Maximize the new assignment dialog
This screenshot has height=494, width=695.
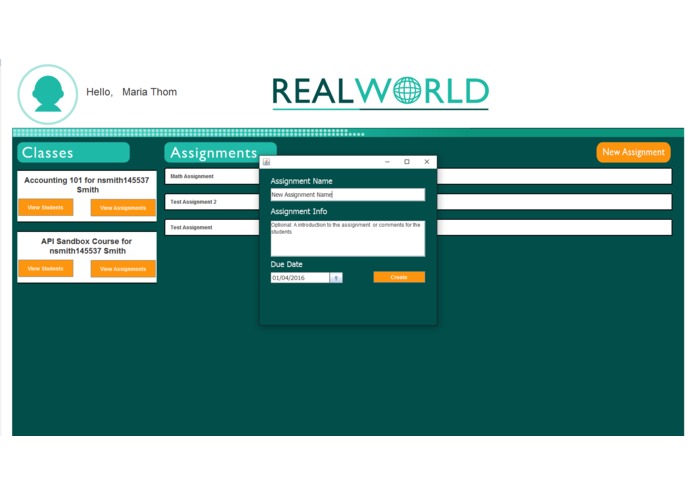coord(407,162)
